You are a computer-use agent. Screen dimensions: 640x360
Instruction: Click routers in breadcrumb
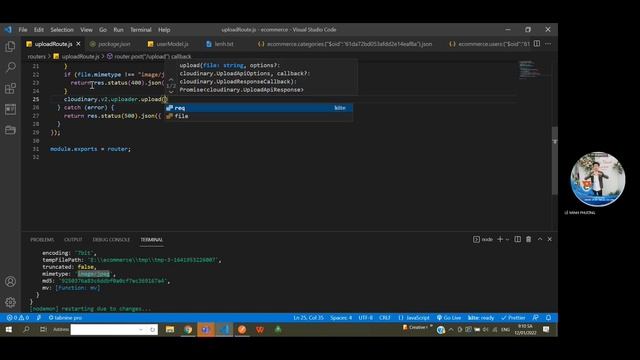click(x=36, y=56)
